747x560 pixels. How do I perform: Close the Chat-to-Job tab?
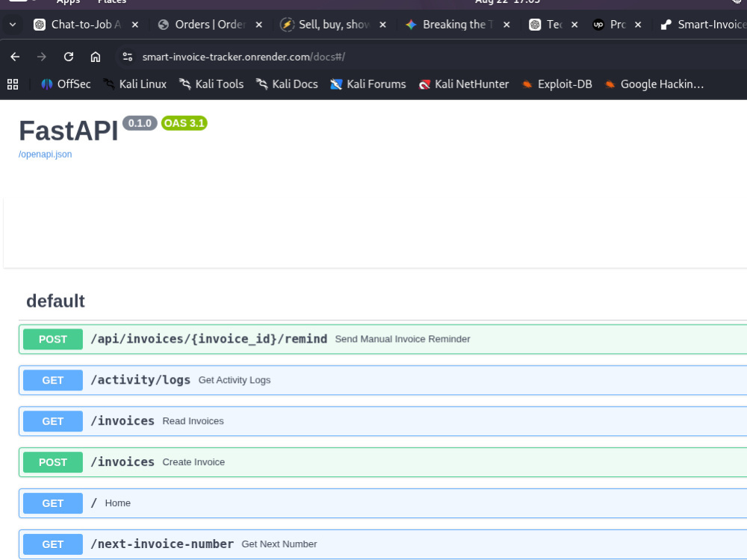point(135,25)
